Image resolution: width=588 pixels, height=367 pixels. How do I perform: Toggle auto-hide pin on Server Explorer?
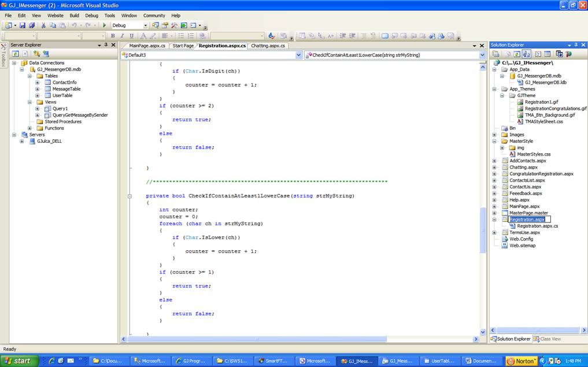pos(106,45)
